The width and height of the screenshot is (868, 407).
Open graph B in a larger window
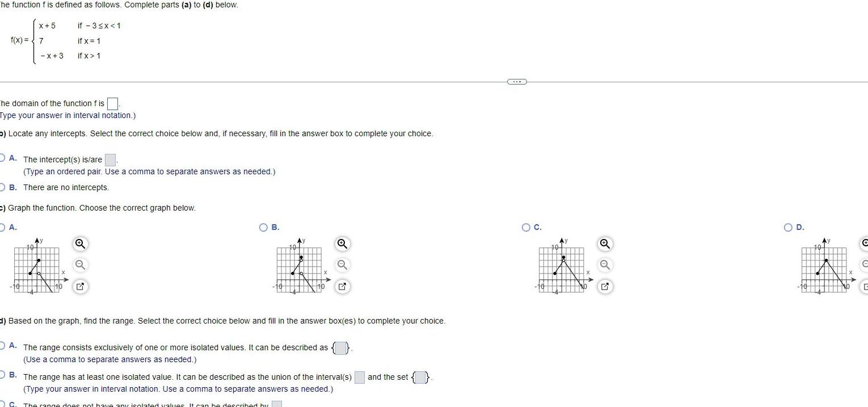coord(342,287)
